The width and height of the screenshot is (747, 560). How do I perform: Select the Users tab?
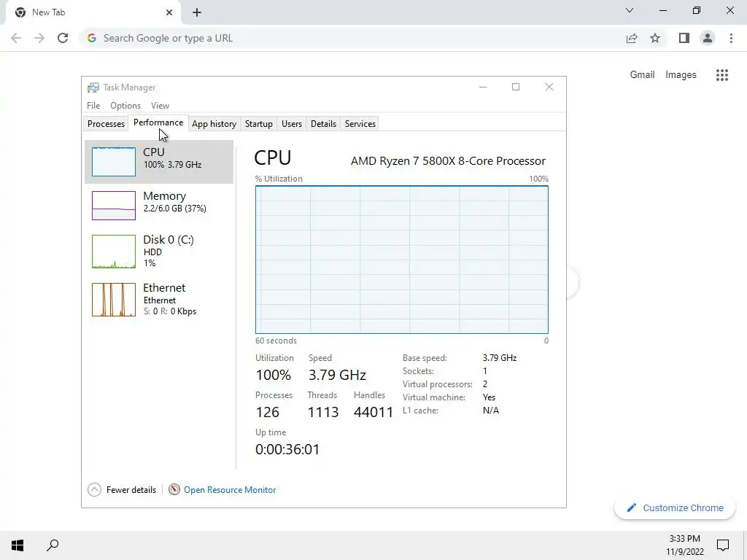(x=292, y=124)
